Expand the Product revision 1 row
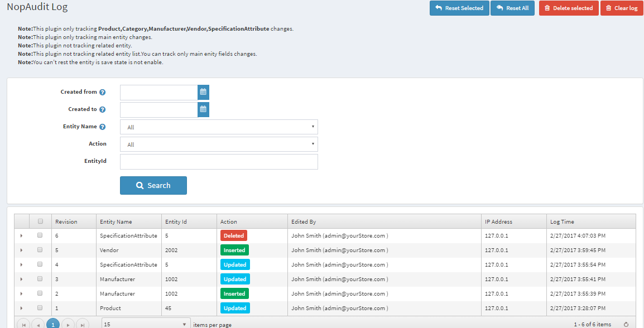The width and height of the screenshot is (644, 328). [x=21, y=308]
